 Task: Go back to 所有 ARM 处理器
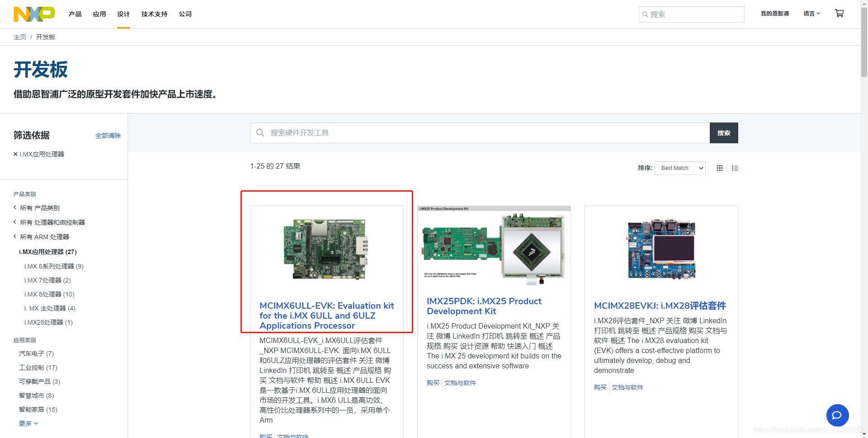pyautogui.click(x=41, y=237)
